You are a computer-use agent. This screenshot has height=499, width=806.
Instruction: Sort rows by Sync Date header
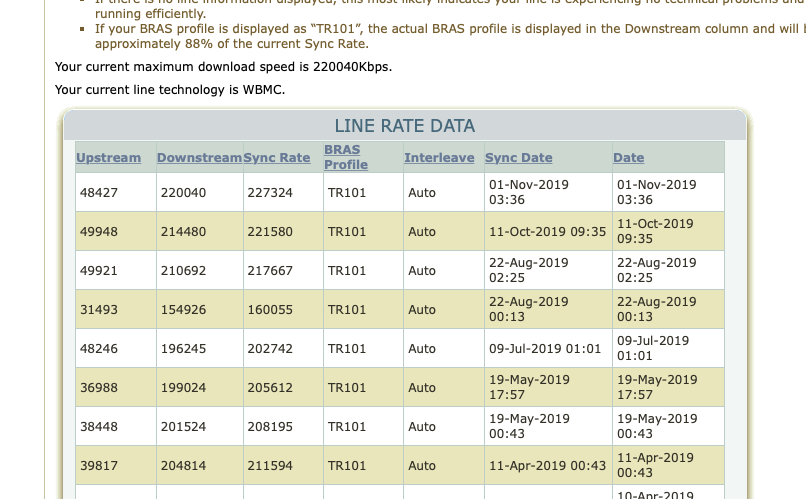click(x=518, y=158)
